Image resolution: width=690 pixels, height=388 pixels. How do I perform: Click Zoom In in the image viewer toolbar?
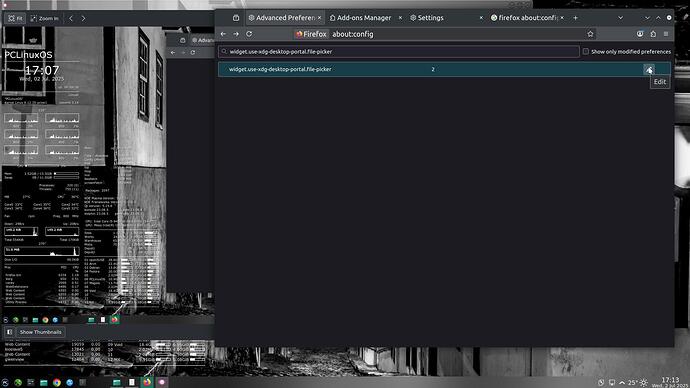44,18
